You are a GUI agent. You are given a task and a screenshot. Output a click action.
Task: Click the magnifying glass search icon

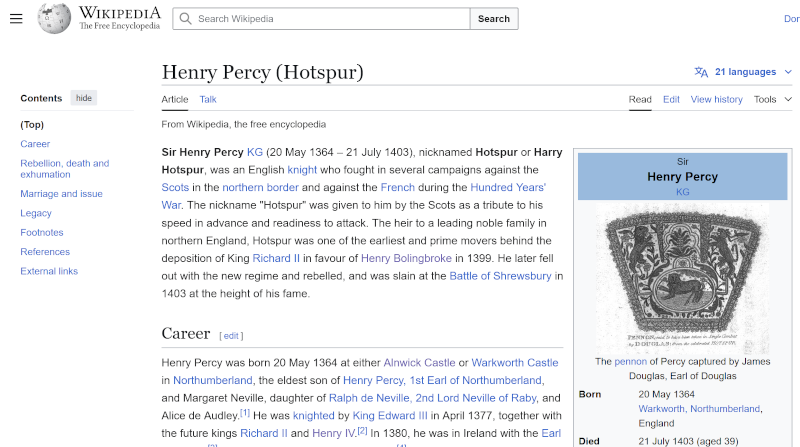(185, 19)
